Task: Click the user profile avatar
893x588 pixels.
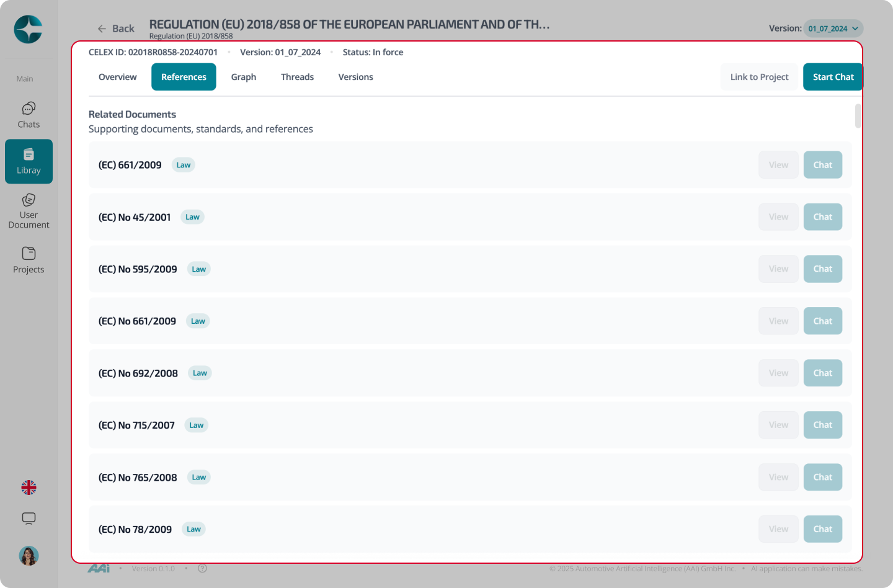Action: pos(29,556)
